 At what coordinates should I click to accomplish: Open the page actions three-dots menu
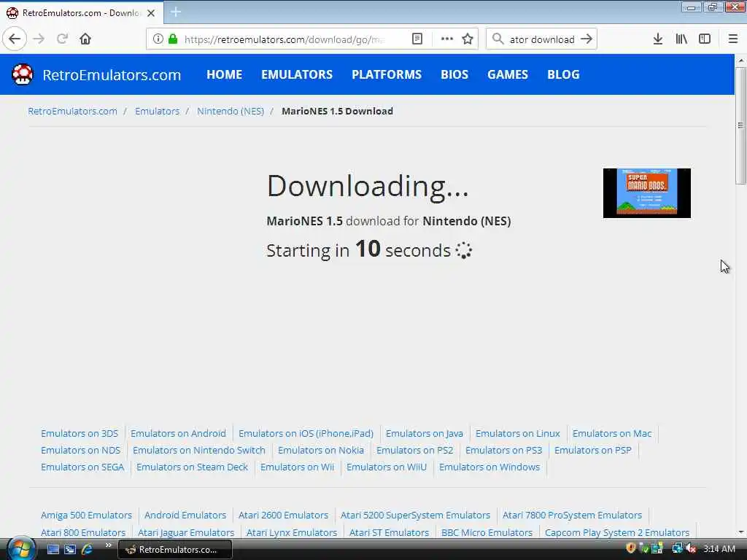(x=447, y=39)
